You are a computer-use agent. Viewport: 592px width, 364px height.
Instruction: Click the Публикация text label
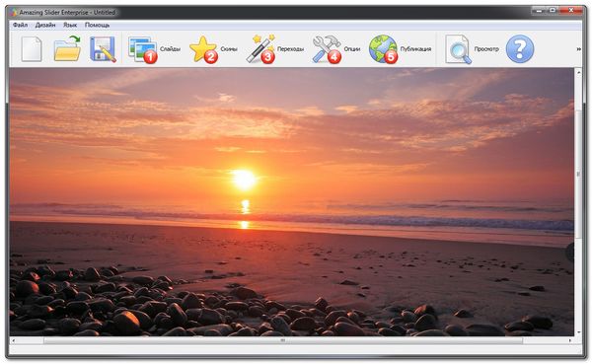pyautogui.click(x=415, y=49)
